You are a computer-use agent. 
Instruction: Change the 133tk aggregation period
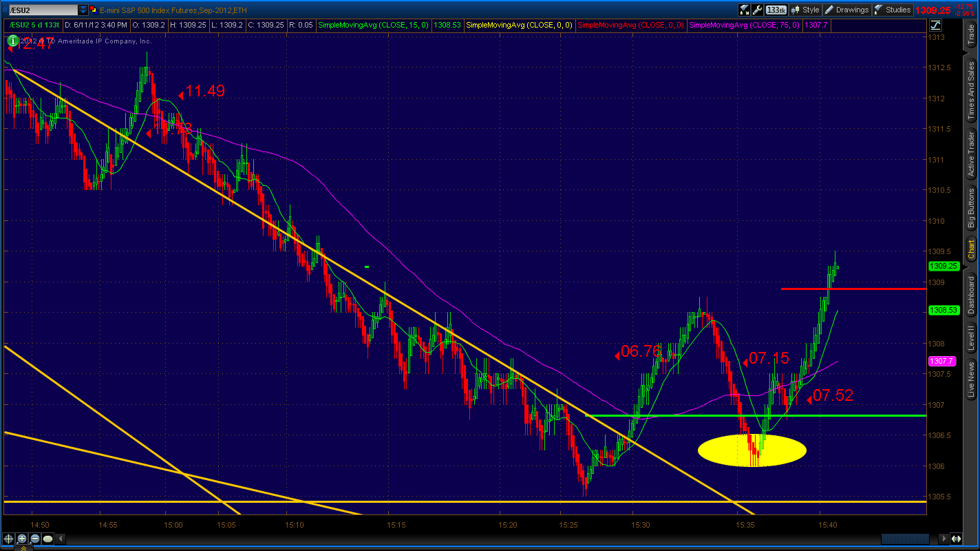point(776,10)
